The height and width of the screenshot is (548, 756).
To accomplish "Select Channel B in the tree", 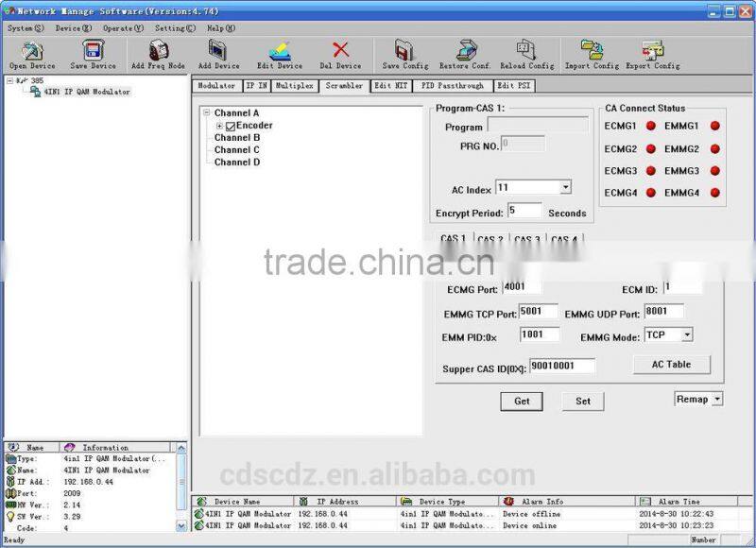I will click(237, 138).
